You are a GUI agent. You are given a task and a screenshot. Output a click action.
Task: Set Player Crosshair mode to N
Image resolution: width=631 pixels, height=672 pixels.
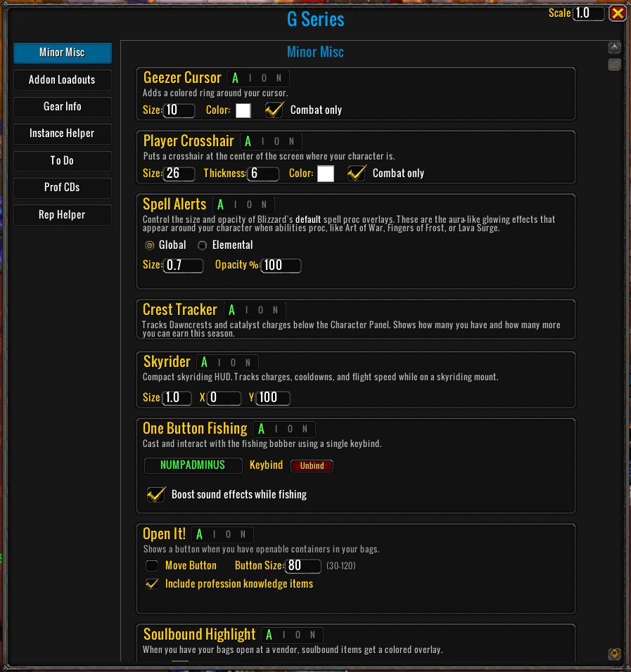coord(292,141)
